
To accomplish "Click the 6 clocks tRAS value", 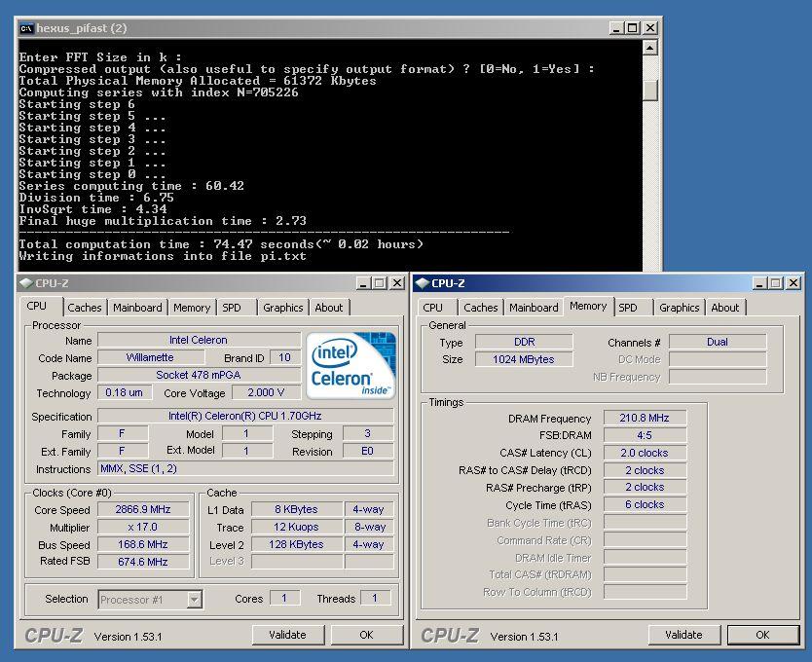I will (646, 504).
